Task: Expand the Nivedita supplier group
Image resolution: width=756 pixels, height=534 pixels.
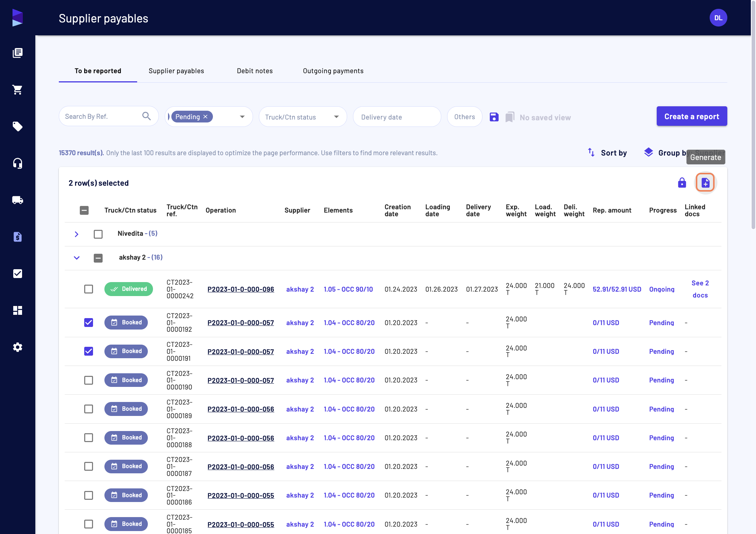Action: click(76, 234)
